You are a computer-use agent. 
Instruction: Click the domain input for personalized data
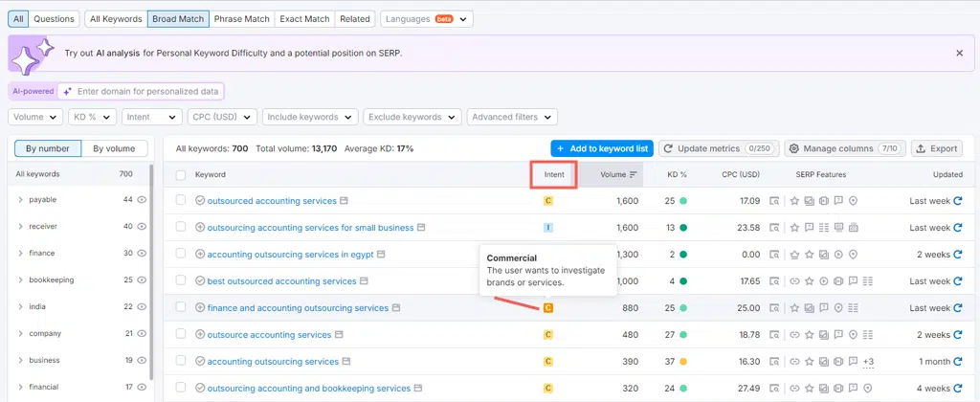pos(146,91)
